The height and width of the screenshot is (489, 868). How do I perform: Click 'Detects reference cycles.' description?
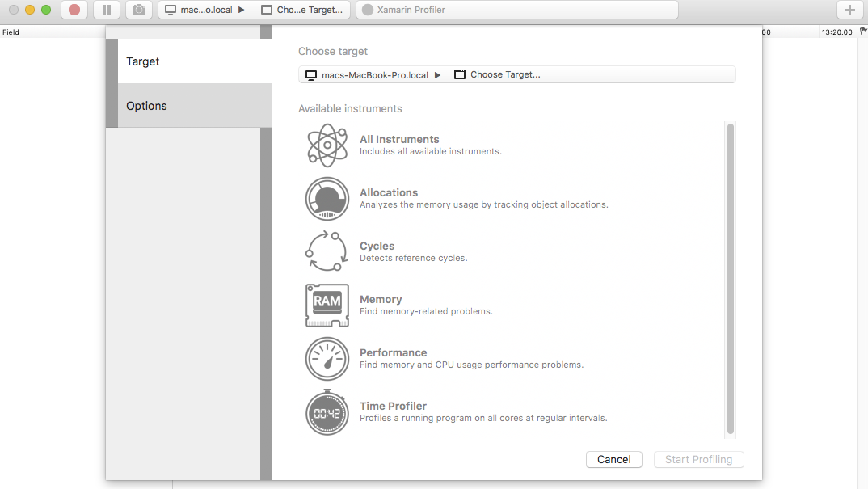click(x=414, y=258)
